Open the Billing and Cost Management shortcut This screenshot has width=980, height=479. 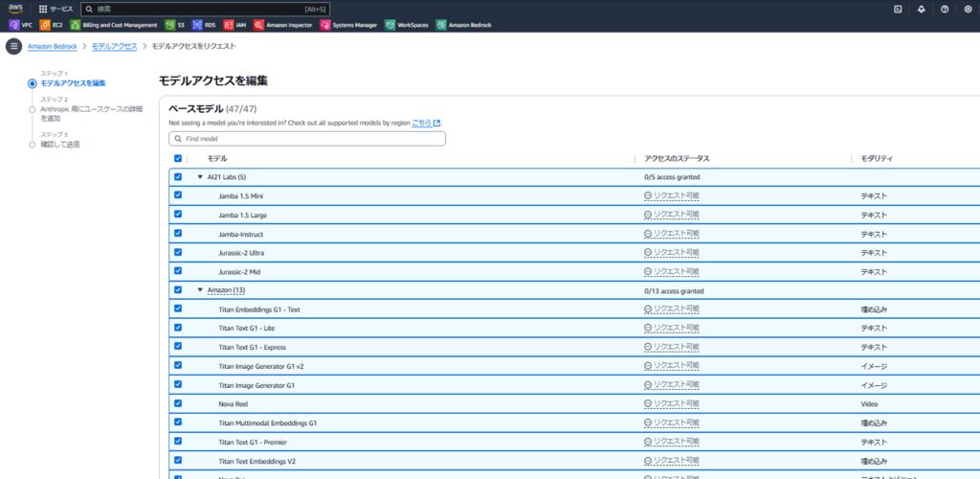tap(113, 25)
